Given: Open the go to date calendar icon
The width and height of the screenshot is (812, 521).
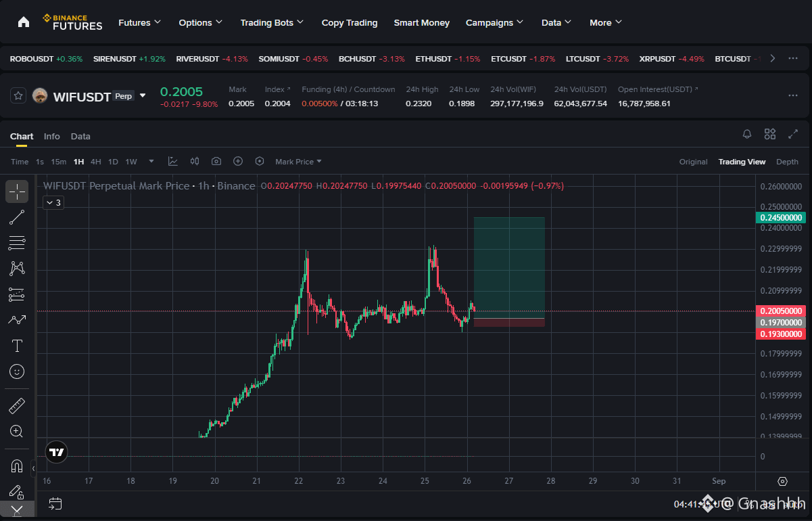Looking at the screenshot, I should [x=55, y=503].
